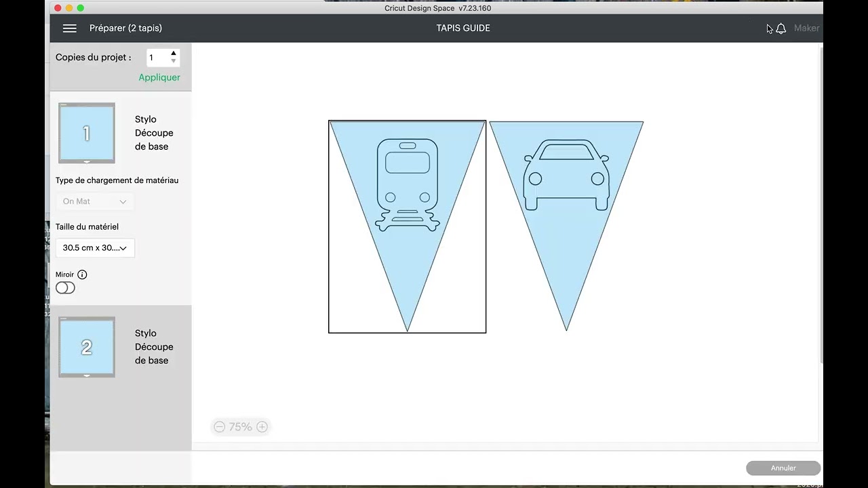The image size is (868, 488).
Task: Click mat 1 Stylo Découpe de base text
Action: coord(154,133)
